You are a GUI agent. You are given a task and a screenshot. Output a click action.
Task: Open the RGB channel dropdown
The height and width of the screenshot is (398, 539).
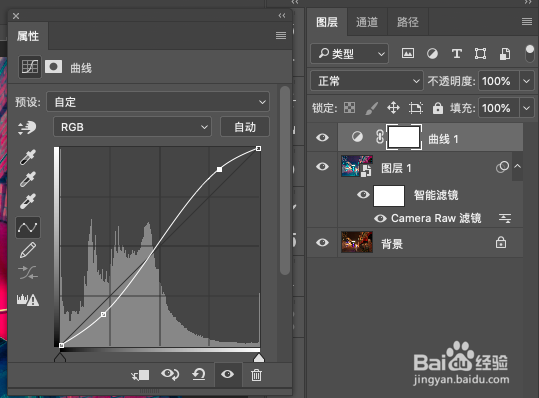pyautogui.click(x=132, y=127)
